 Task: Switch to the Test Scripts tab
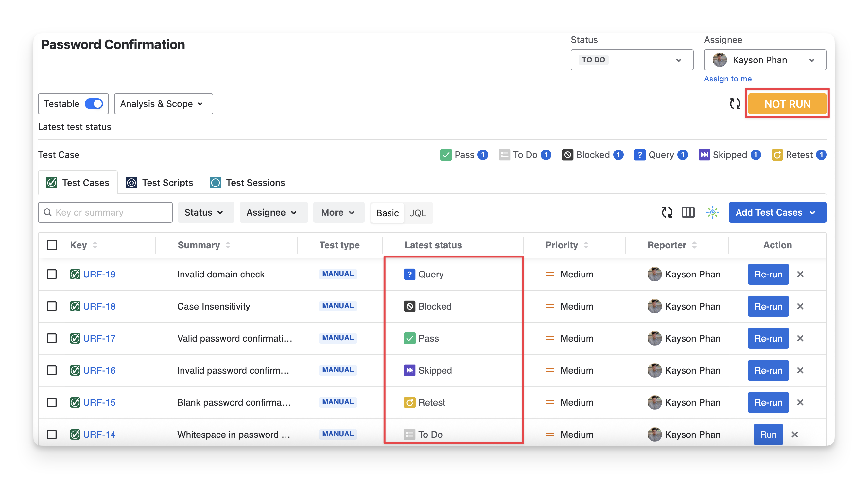(160, 182)
